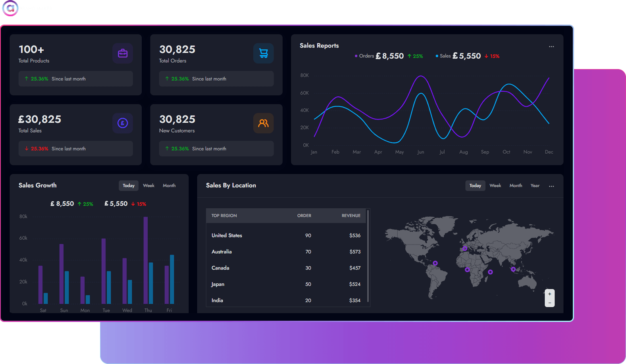626x364 pixels.
Task: Click the ORDER column header
Action: pyautogui.click(x=304, y=216)
